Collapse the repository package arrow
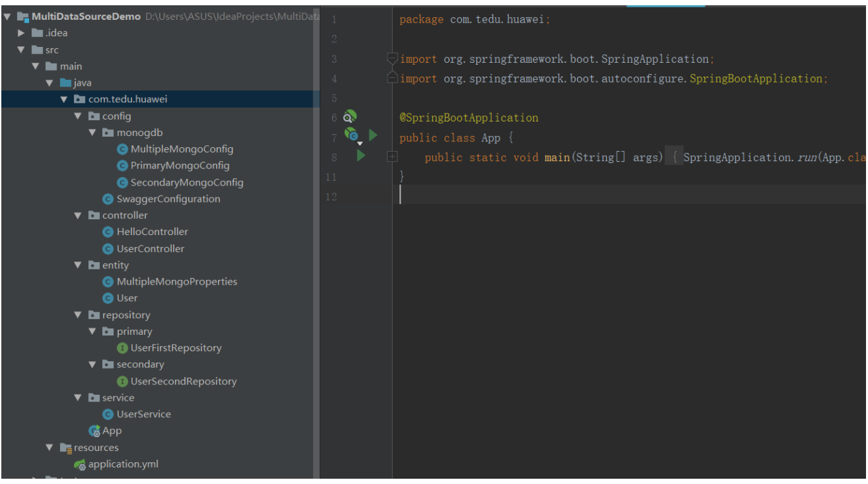868x484 pixels. point(78,315)
